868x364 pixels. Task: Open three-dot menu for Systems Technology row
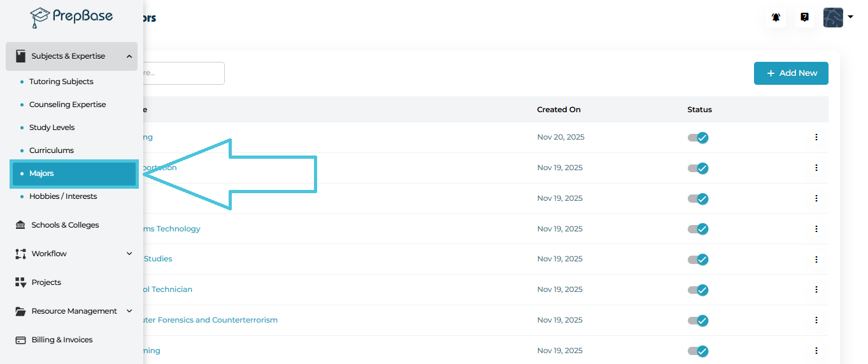pyautogui.click(x=816, y=229)
